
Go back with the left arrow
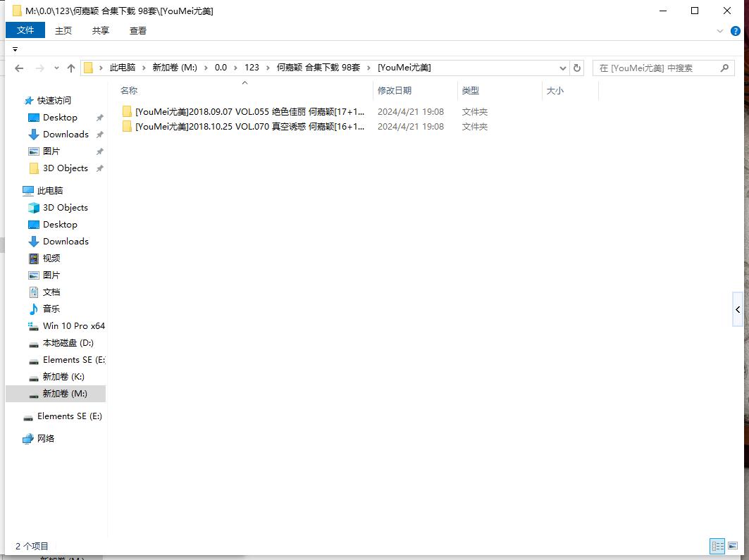point(19,68)
